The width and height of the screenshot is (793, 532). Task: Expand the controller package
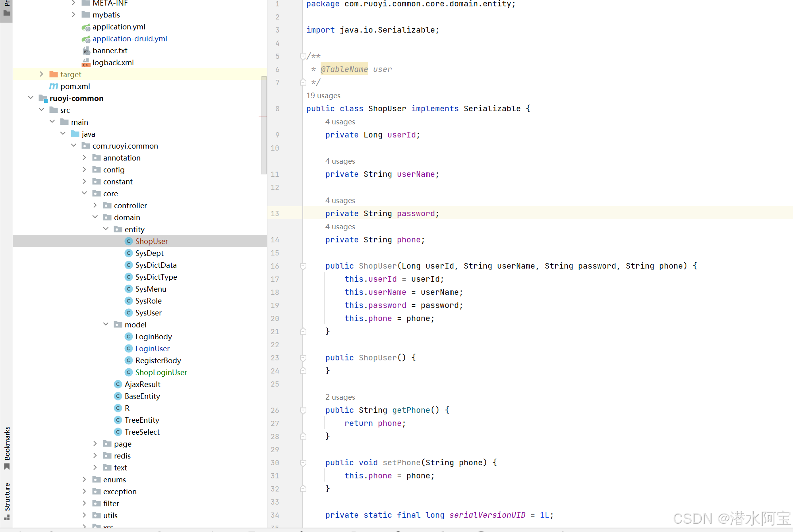pyautogui.click(x=95, y=205)
